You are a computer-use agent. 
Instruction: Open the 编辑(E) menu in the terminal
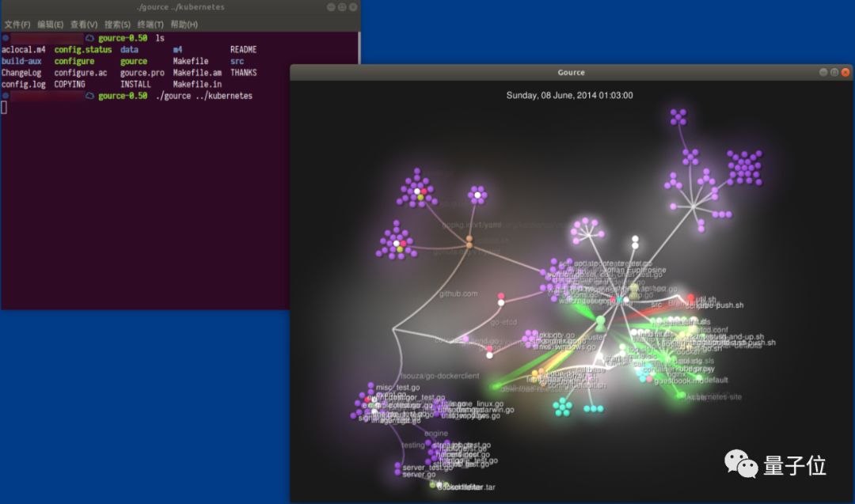click(x=50, y=25)
